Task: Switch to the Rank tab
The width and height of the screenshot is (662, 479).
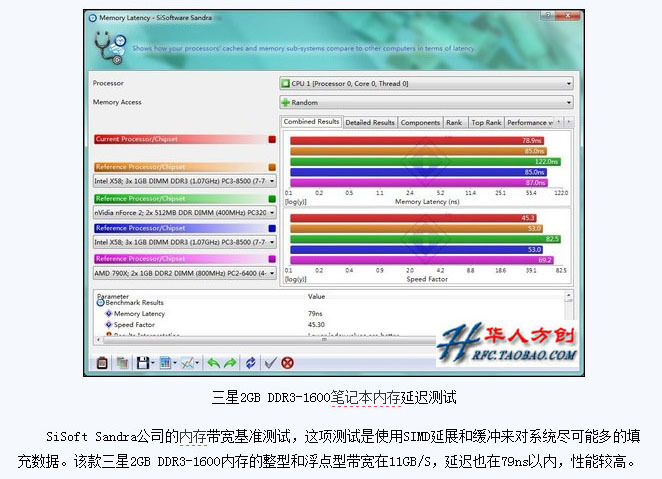Action: (454, 122)
